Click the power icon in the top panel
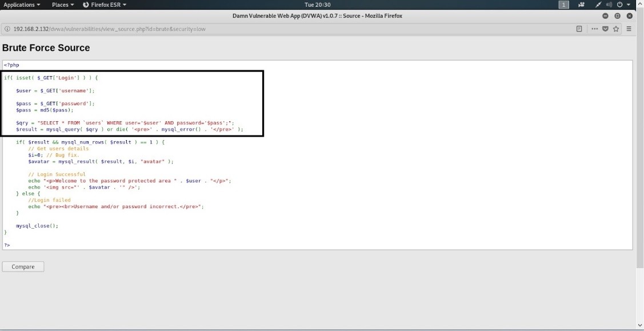The height and width of the screenshot is (331, 644). tap(620, 5)
